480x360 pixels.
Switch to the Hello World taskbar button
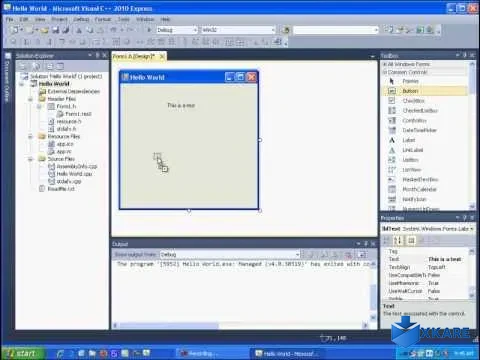tap(287, 353)
